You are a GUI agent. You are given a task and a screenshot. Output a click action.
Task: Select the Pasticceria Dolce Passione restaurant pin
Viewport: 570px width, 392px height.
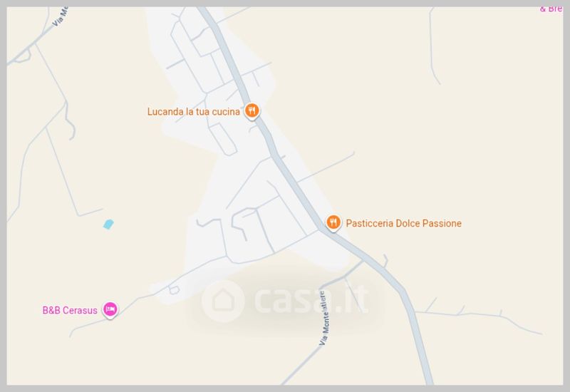[x=333, y=222]
